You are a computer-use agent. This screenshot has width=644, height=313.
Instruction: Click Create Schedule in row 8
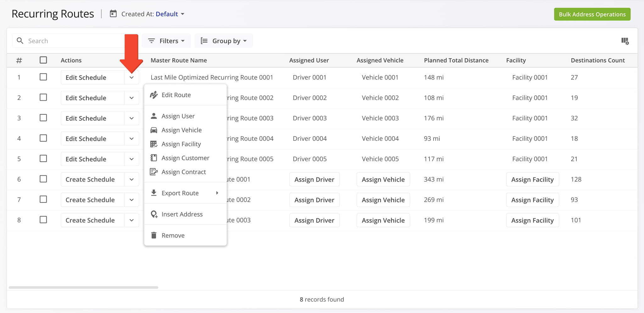pyautogui.click(x=92, y=220)
